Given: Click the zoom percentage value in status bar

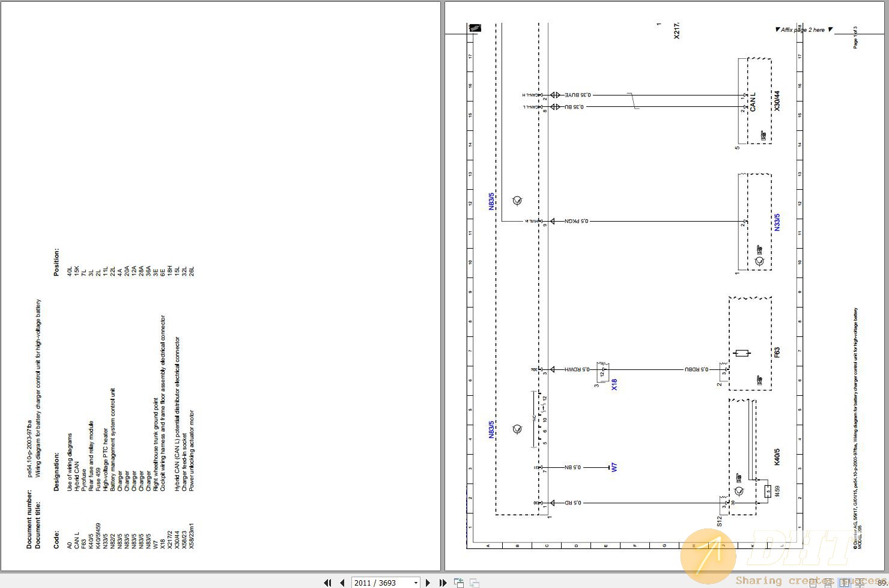Looking at the screenshot, I should tap(882, 583).
